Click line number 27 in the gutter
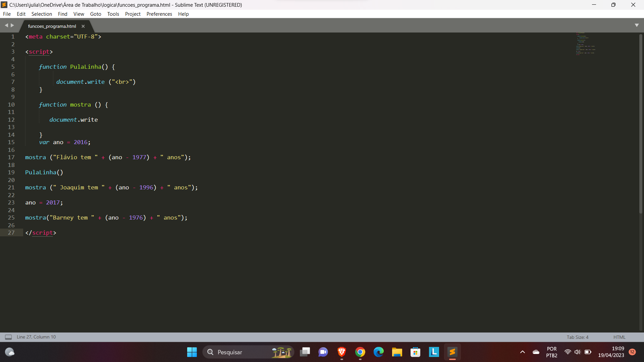 tap(11, 233)
